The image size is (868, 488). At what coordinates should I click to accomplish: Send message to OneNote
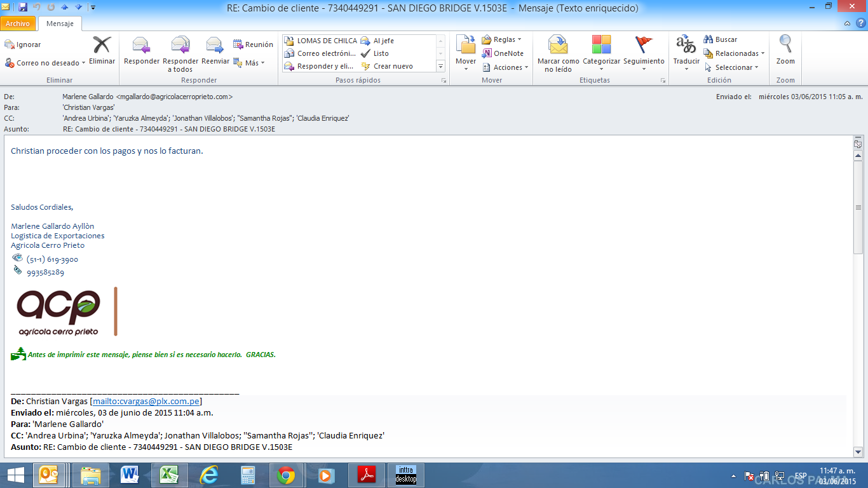point(503,53)
